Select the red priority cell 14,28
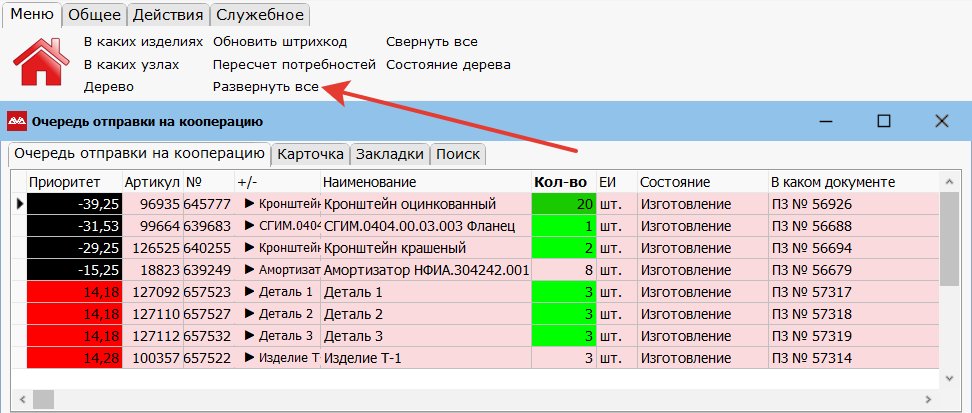This screenshot has height=413, width=972. pos(74,358)
